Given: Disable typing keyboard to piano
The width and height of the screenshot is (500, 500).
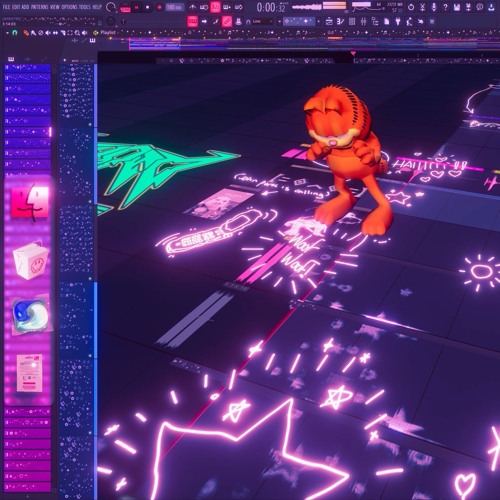Looking at the screenshot, I should pos(193,22).
